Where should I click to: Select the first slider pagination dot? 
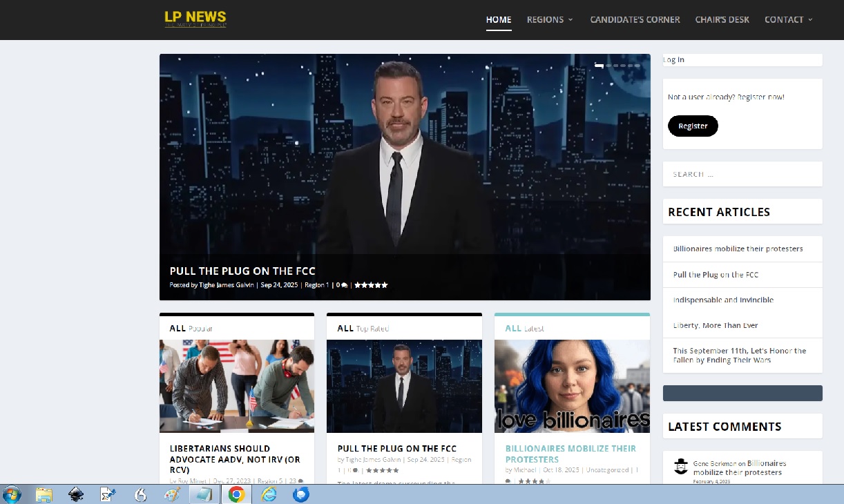coord(600,66)
